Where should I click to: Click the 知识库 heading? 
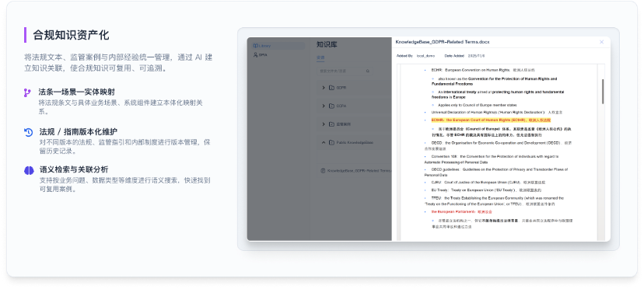coord(327,45)
